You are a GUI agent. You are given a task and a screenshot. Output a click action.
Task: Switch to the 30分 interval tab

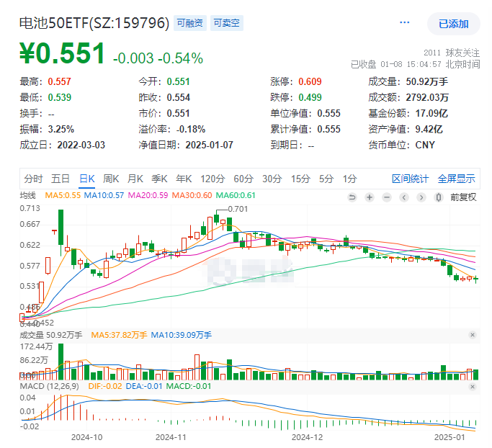point(272,179)
